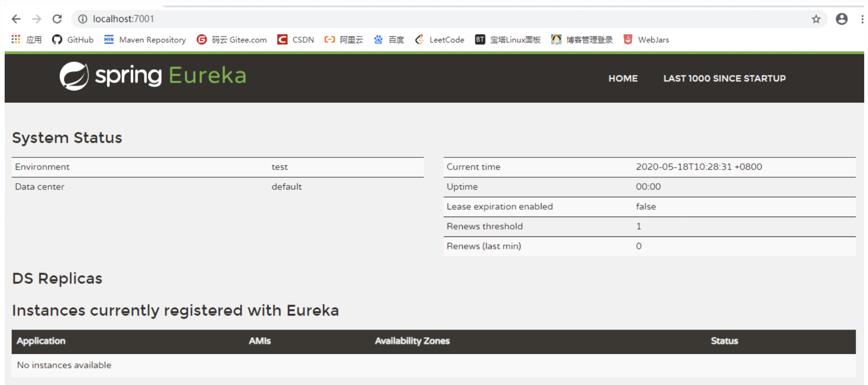Open the 百度 bookmark icon

point(378,39)
